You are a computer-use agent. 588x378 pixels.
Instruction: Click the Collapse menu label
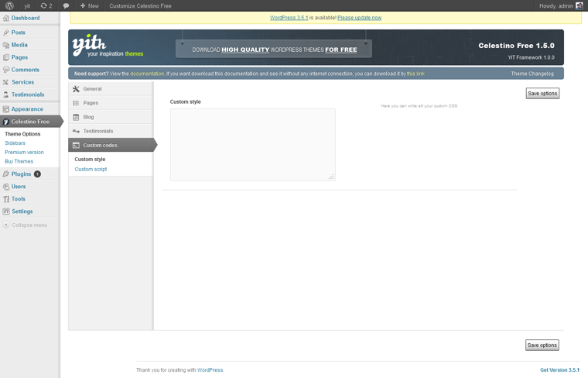[29, 225]
